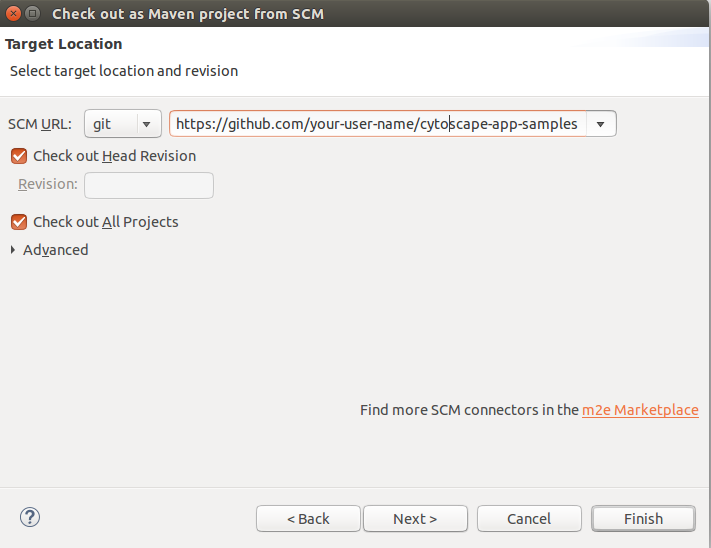Click the Revision input field

point(148,185)
